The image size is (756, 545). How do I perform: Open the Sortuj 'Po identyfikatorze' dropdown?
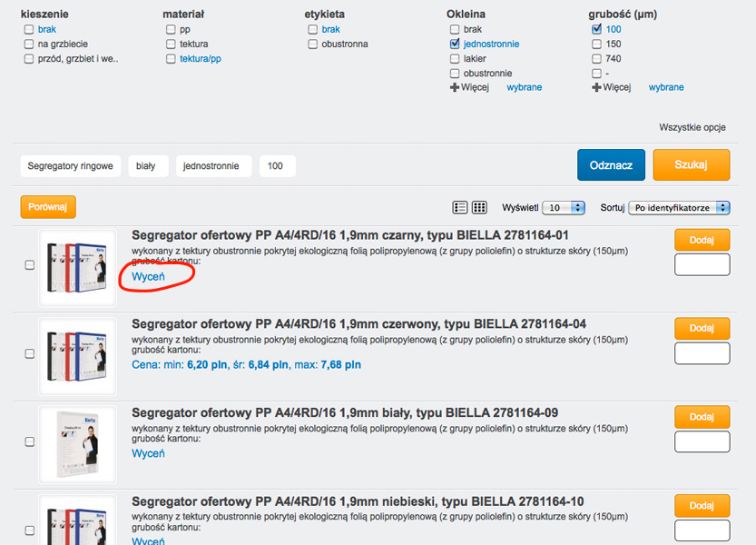680,208
